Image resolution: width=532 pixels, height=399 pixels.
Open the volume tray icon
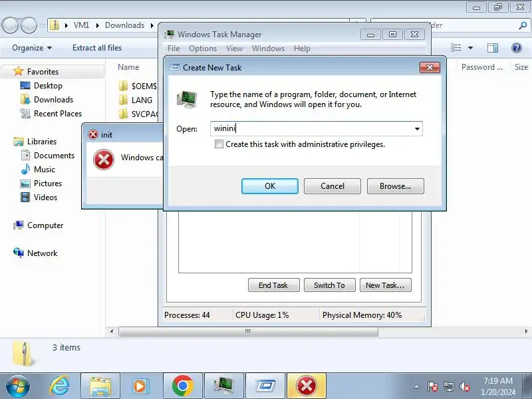pyautogui.click(x=464, y=386)
